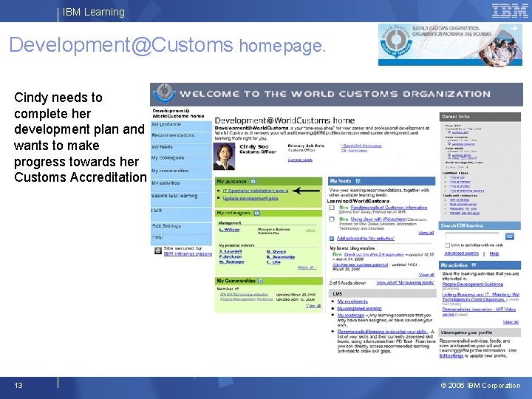Click the Search IBM learning text field
Screen dimensions: 532x399
(x=472, y=236)
